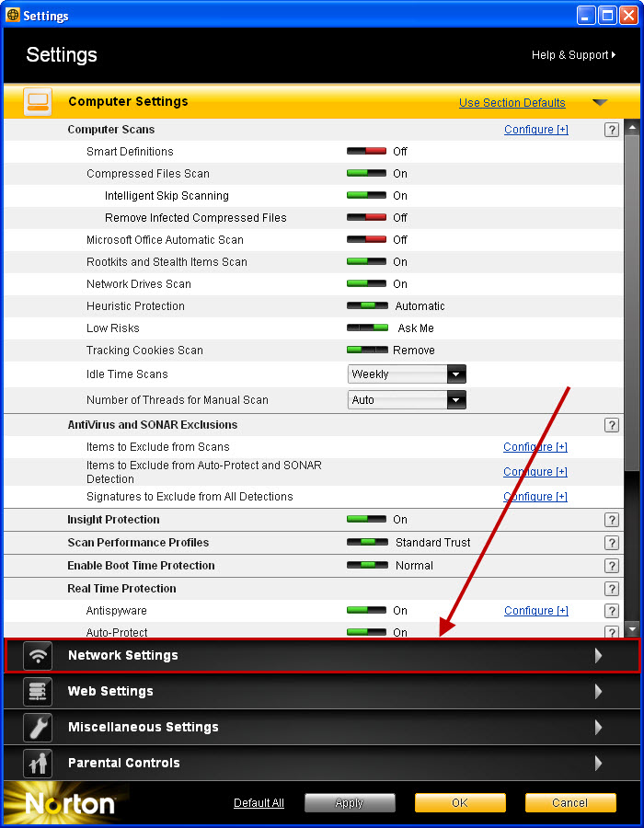Click the Settings title bar globe icon
Image resolution: width=644 pixels, height=828 pixels.
pyautogui.click(x=13, y=15)
